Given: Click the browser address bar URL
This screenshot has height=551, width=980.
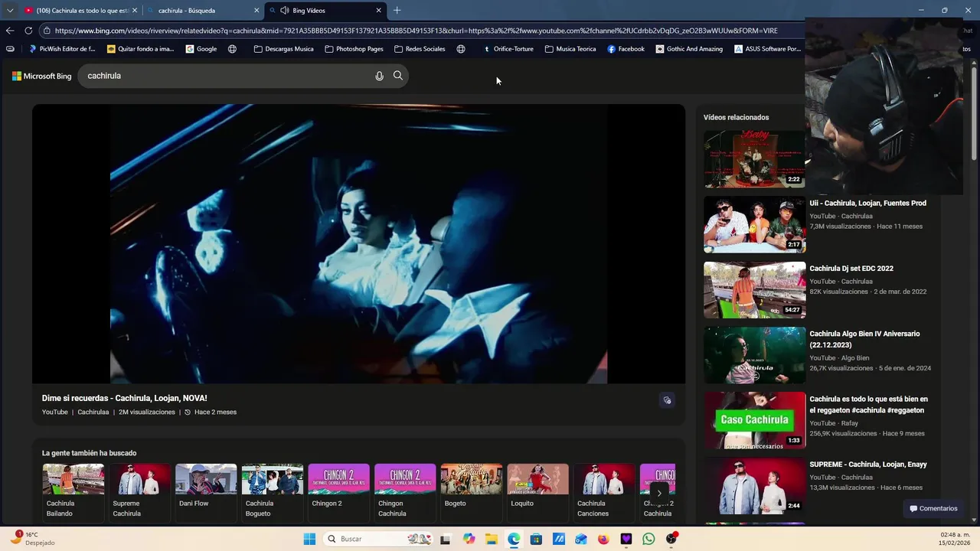Looking at the screenshot, I should pos(416,31).
